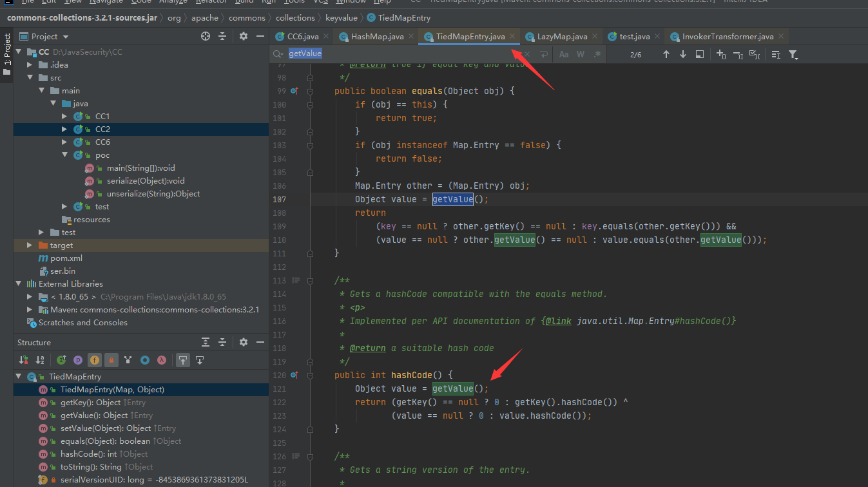Expand the CC1 class node
This screenshot has width=868, height=487.
tap(64, 116)
